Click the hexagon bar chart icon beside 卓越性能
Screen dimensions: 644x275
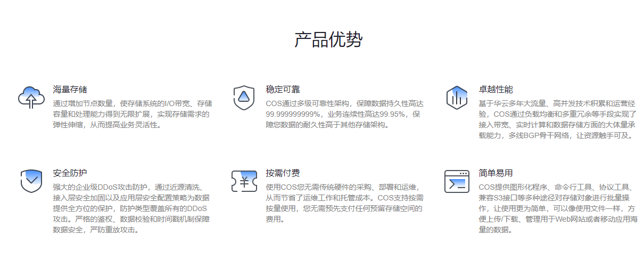click(457, 98)
